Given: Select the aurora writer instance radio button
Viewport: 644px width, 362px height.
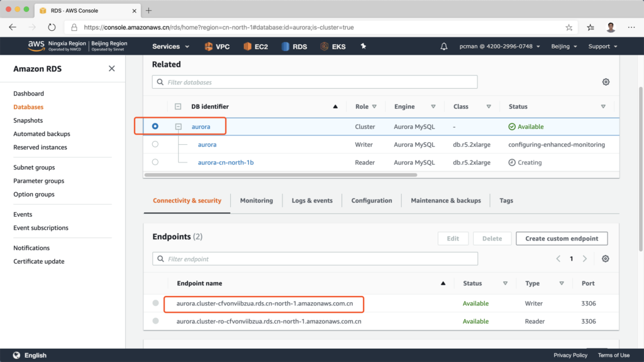Looking at the screenshot, I should coord(155,144).
